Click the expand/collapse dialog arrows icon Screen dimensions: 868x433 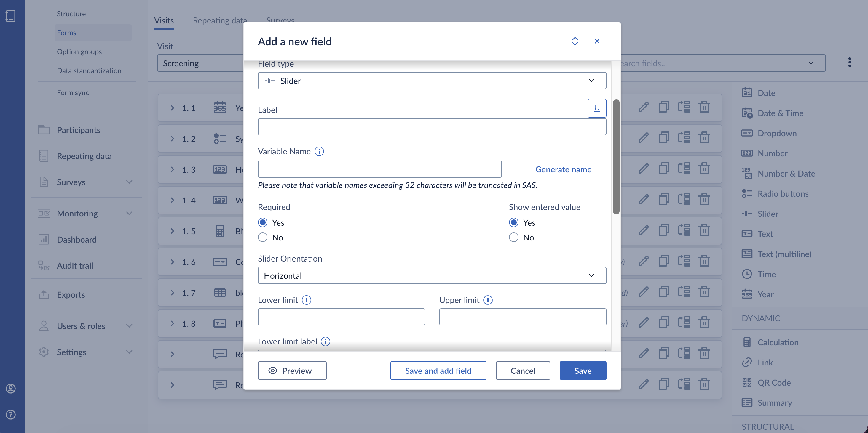coord(575,41)
